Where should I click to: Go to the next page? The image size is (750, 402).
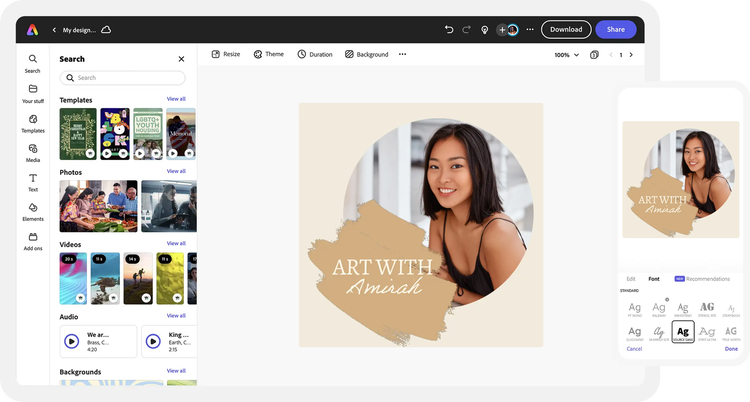coord(631,55)
